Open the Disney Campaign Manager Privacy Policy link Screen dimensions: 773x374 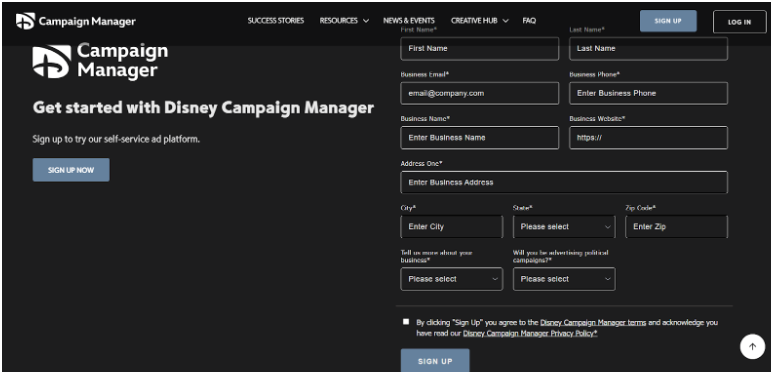[x=530, y=334]
